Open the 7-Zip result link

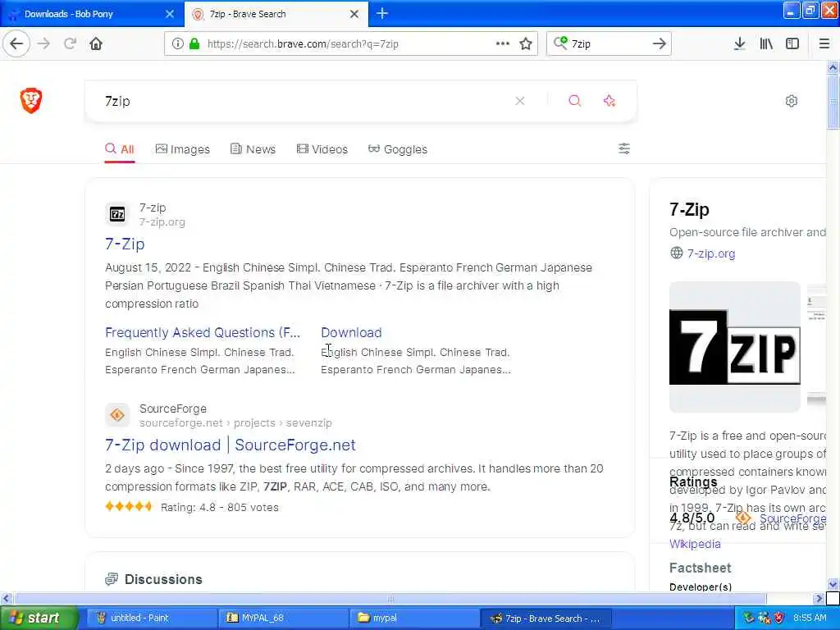[x=125, y=244]
